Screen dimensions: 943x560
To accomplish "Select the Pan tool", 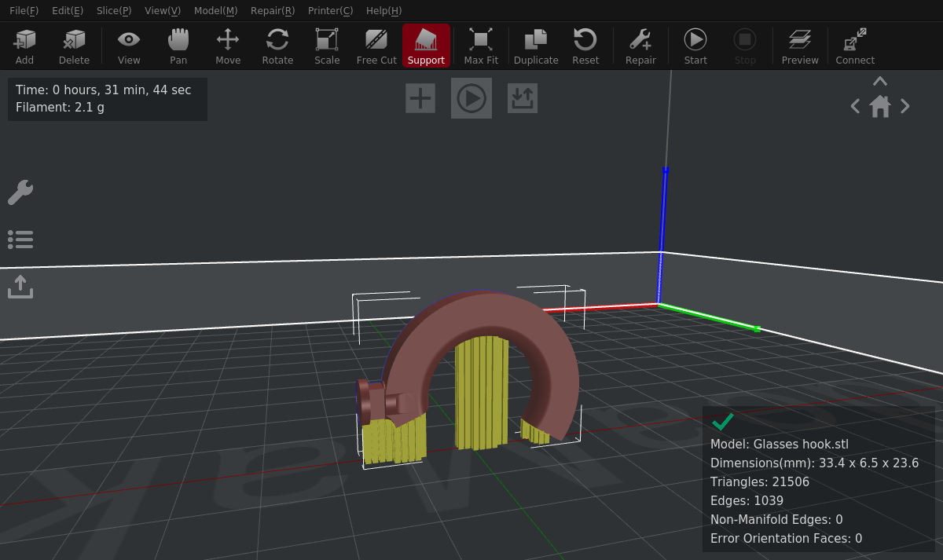I will pos(178,46).
